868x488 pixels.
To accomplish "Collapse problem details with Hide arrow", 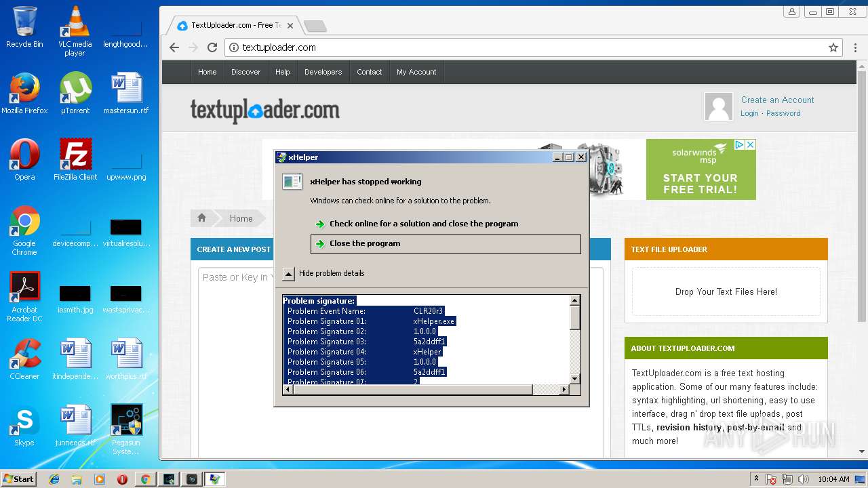I will click(289, 274).
